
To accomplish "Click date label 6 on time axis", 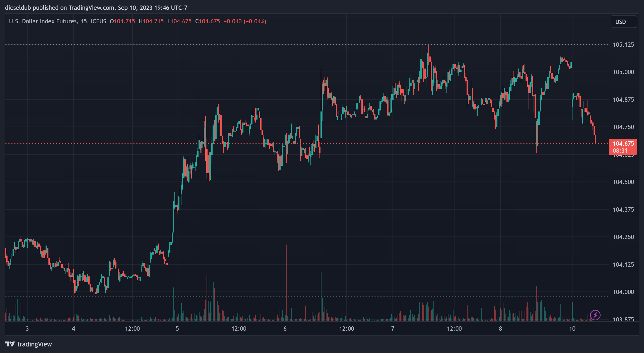I will pyautogui.click(x=285, y=329).
